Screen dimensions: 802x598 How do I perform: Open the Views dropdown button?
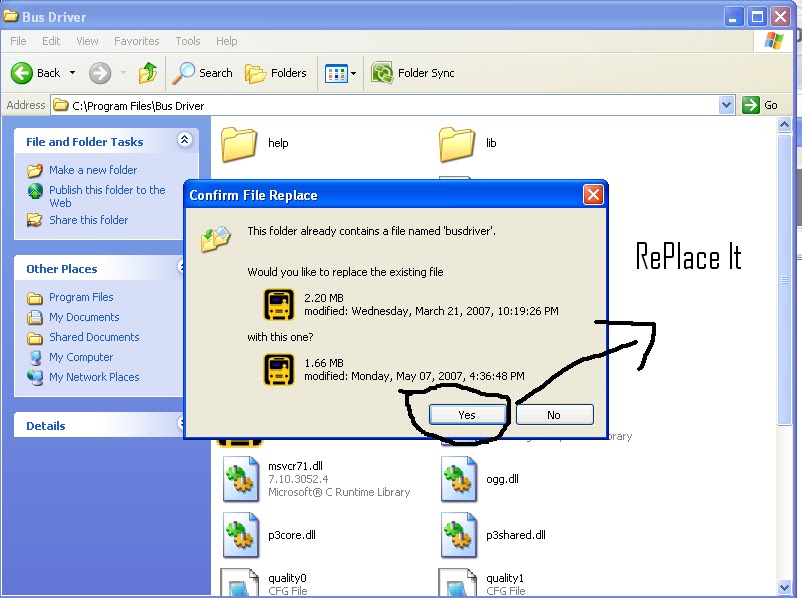tap(341, 74)
